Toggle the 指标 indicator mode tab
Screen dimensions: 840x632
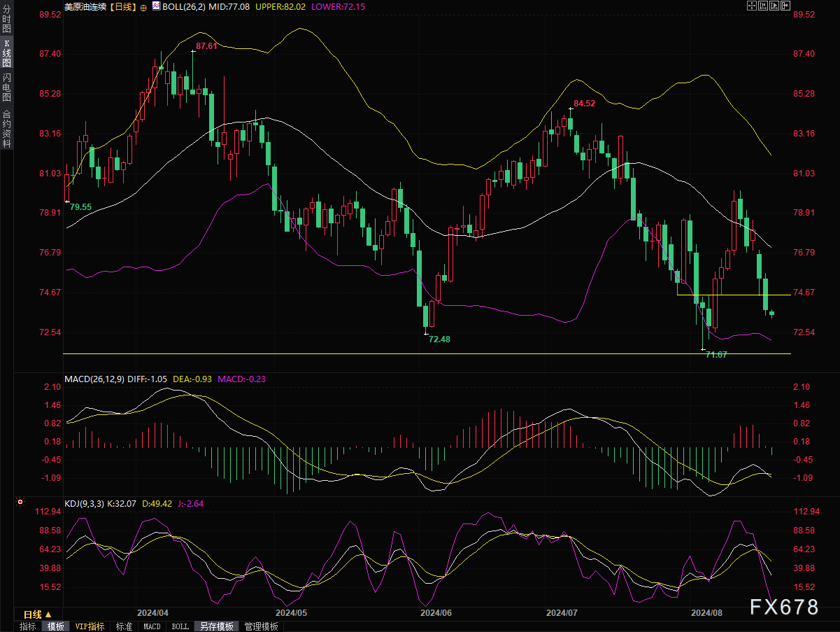(28, 626)
